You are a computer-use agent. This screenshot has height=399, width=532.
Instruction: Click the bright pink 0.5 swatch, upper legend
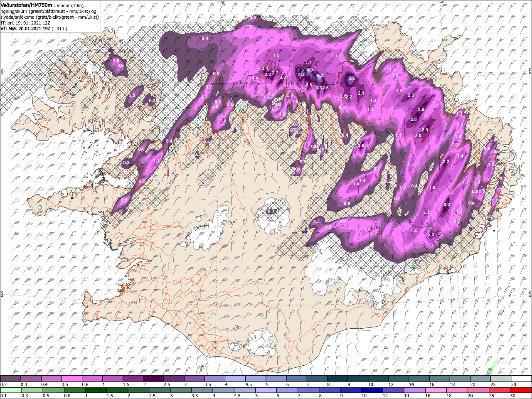(x=71, y=379)
